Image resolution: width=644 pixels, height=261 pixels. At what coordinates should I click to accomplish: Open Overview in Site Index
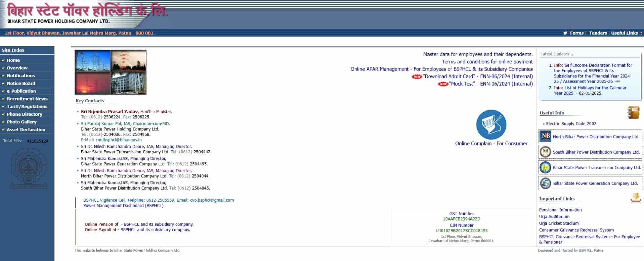click(17, 68)
